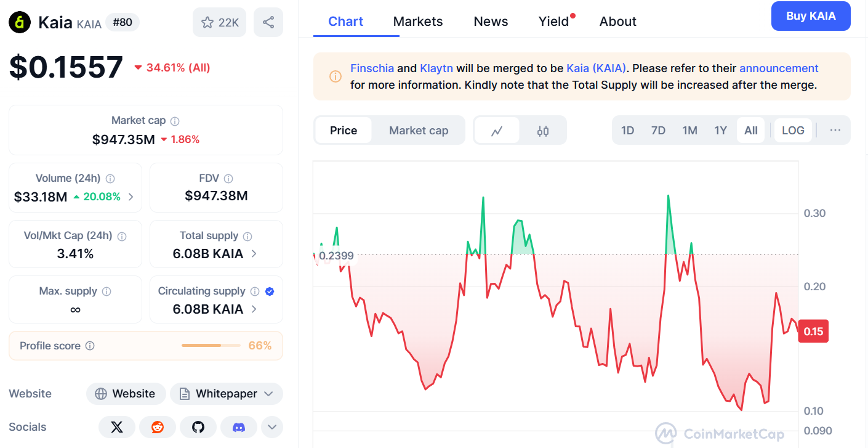
Task: Switch to the News tab
Action: [491, 22]
